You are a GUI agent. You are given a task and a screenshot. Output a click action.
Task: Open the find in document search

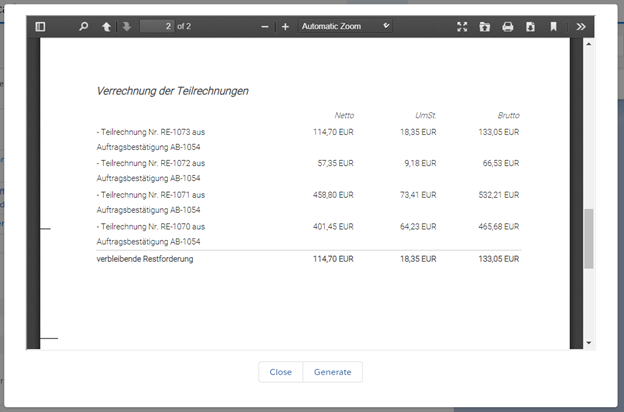[84, 26]
